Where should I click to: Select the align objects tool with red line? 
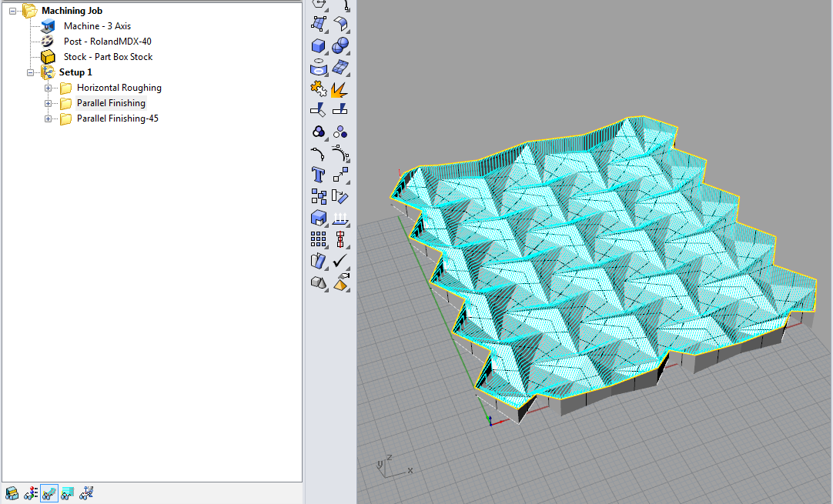pos(340,239)
